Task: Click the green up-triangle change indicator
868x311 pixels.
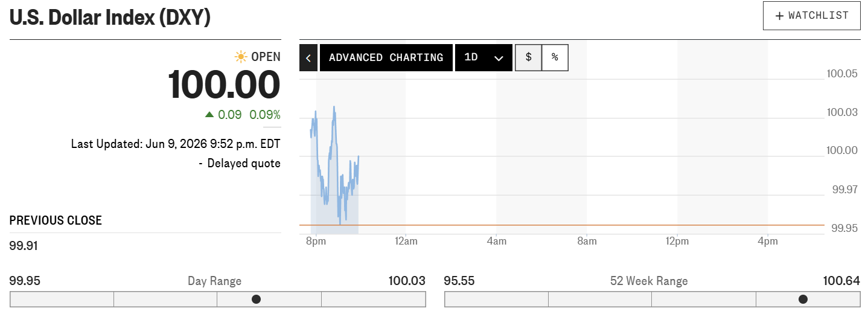Action: [209, 114]
